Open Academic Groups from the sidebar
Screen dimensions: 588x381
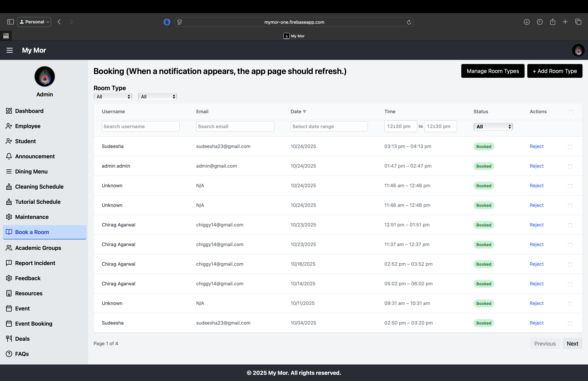(38, 248)
